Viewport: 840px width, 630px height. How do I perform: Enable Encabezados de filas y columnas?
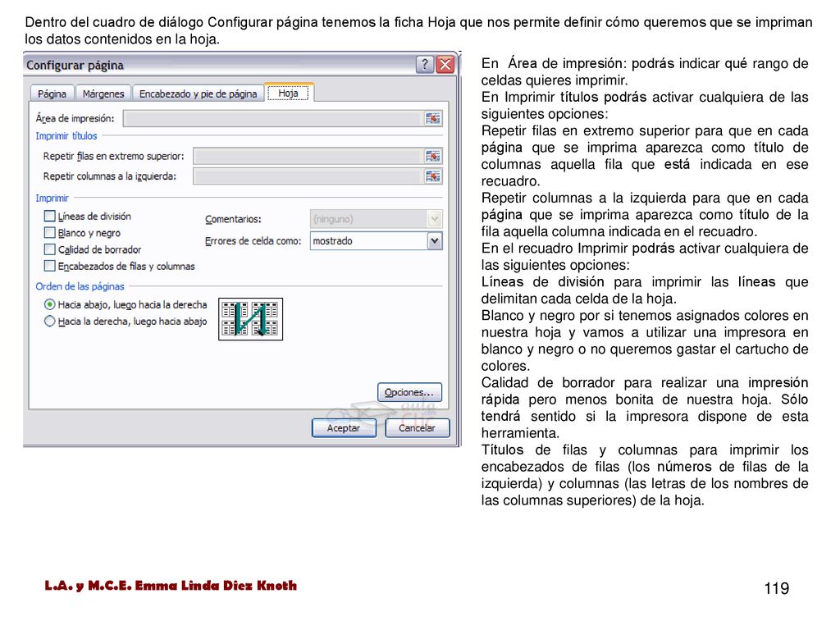pyautogui.click(x=49, y=266)
